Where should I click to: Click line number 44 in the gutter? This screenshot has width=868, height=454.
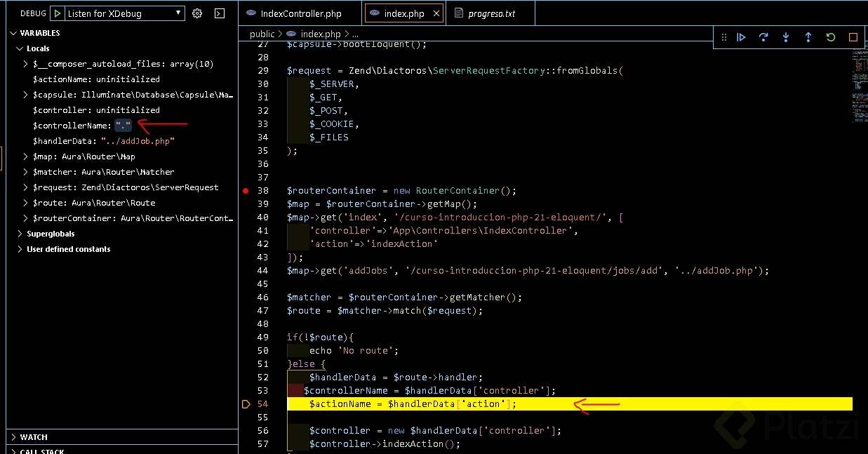pyautogui.click(x=263, y=271)
